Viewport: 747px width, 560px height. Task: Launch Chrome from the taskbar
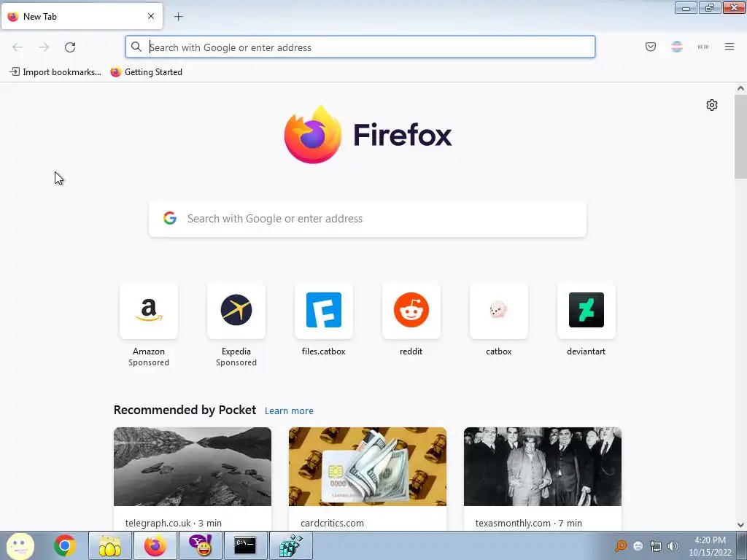pyautogui.click(x=65, y=545)
